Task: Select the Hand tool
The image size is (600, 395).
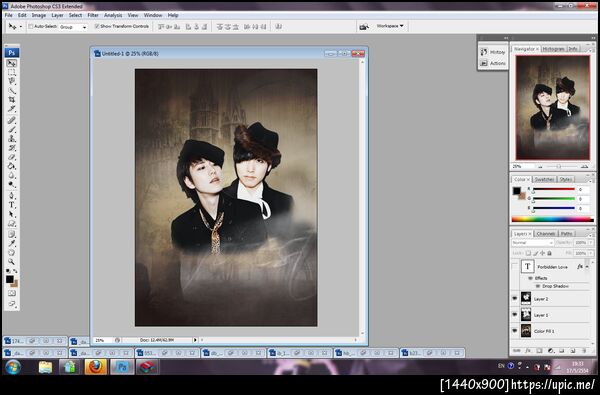Action: [x=11, y=253]
